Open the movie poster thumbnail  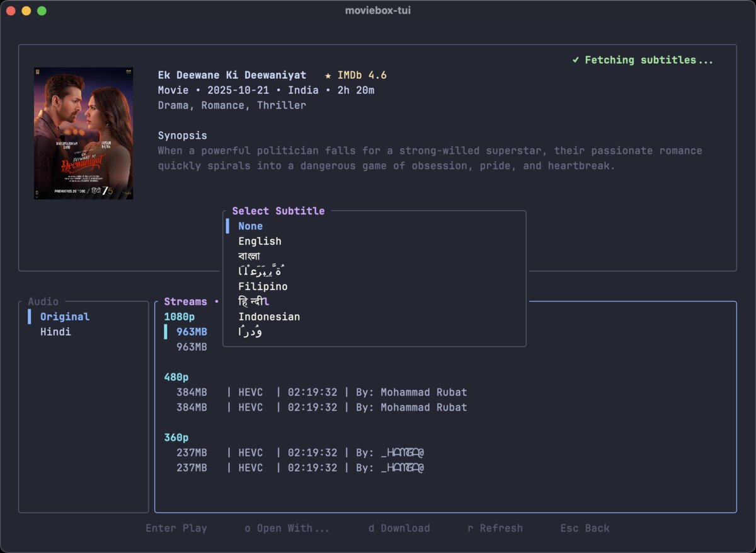click(x=83, y=134)
